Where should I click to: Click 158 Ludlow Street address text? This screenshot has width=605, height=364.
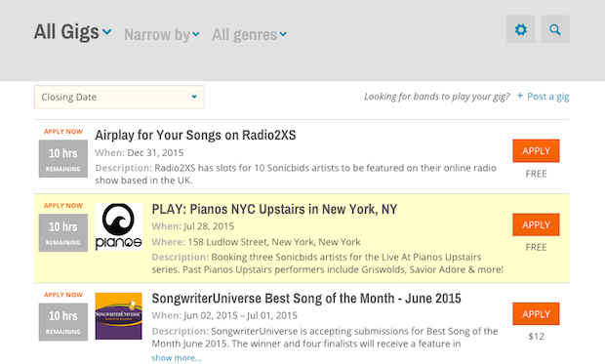(x=274, y=242)
